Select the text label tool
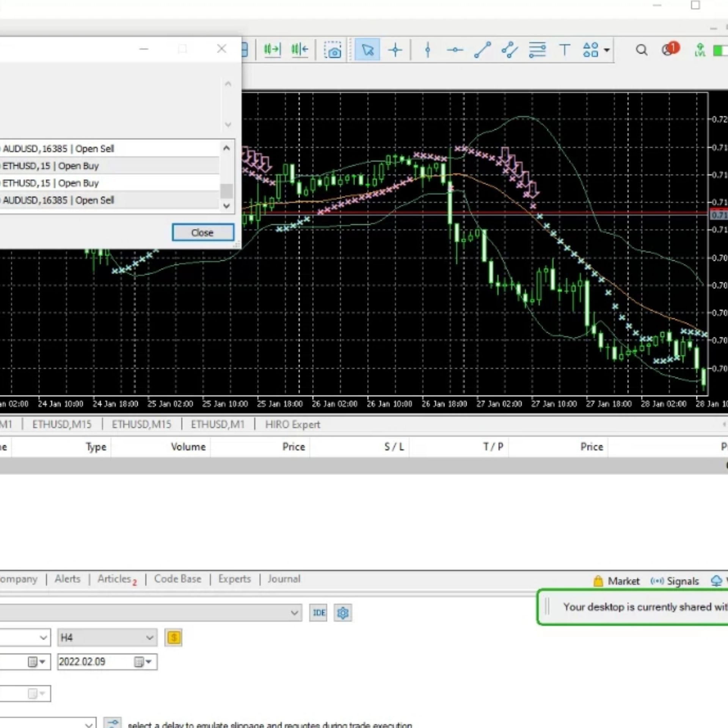Screen dimensions: 728x728 (x=565, y=50)
